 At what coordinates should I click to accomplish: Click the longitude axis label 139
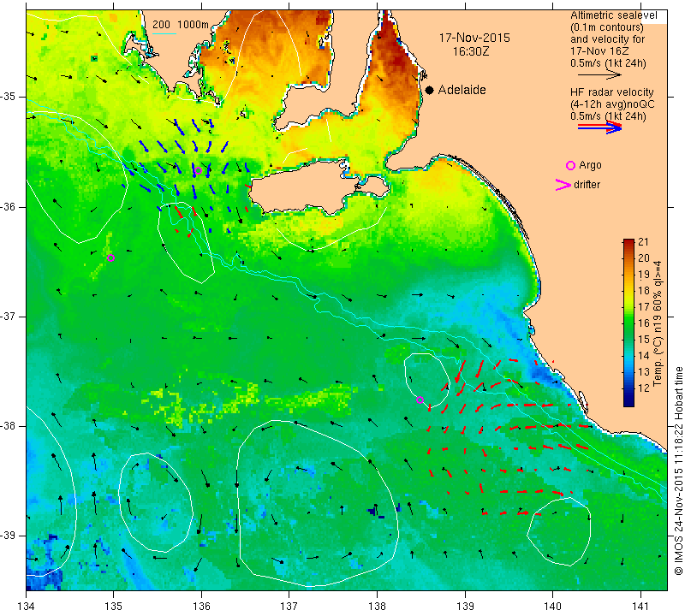[465, 607]
